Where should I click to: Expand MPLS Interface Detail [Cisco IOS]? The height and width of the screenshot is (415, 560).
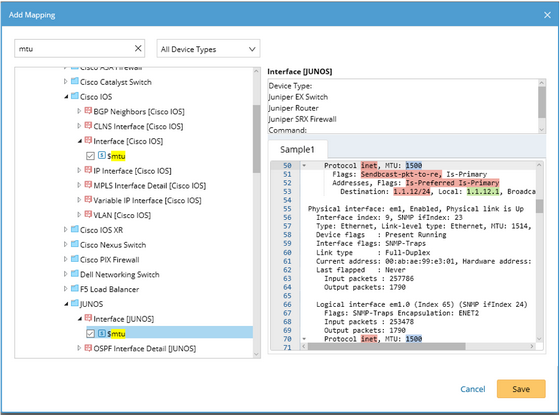[79, 185]
